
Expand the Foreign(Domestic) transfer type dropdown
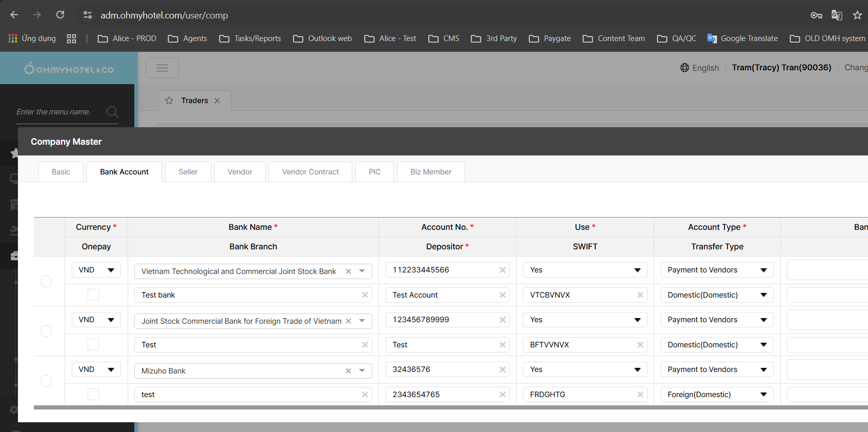[x=716, y=395]
